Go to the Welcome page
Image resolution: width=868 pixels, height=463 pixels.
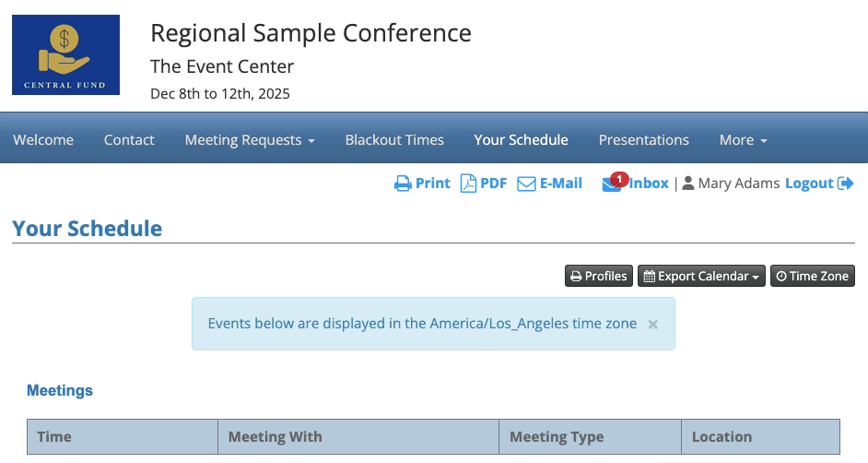point(43,140)
